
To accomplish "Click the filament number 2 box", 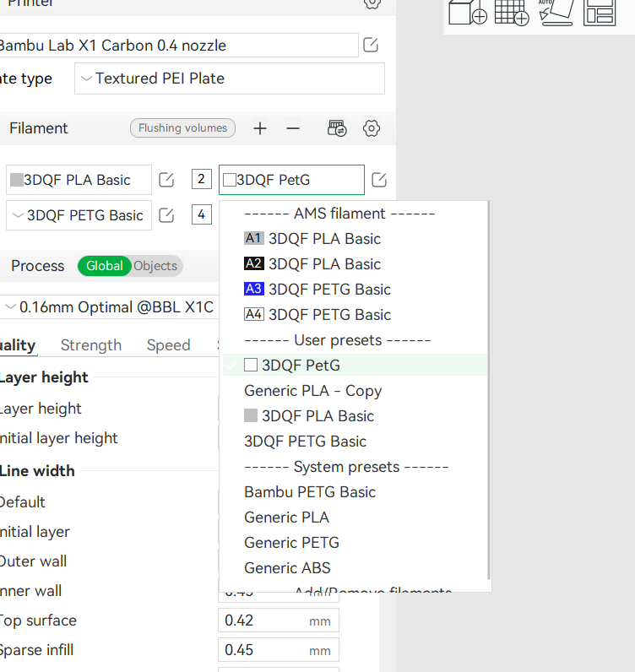I will click(x=202, y=179).
